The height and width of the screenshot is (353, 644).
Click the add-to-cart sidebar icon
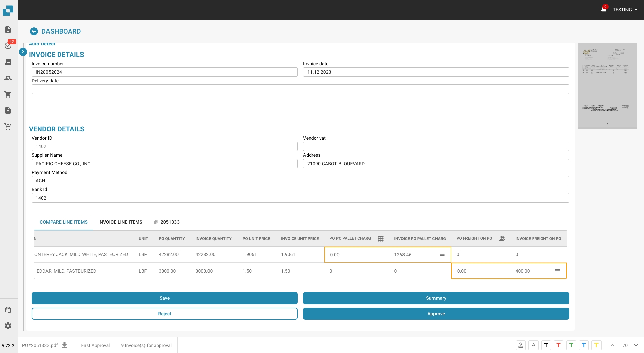8,127
